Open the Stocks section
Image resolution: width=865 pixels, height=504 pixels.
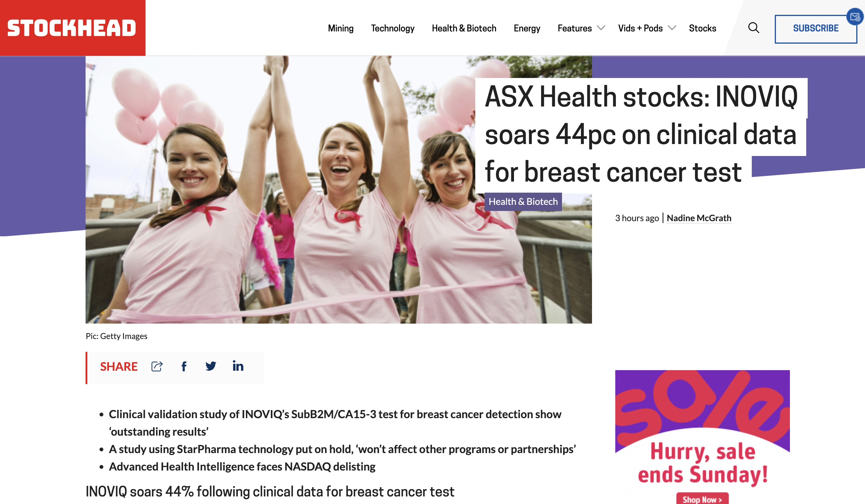point(702,28)
